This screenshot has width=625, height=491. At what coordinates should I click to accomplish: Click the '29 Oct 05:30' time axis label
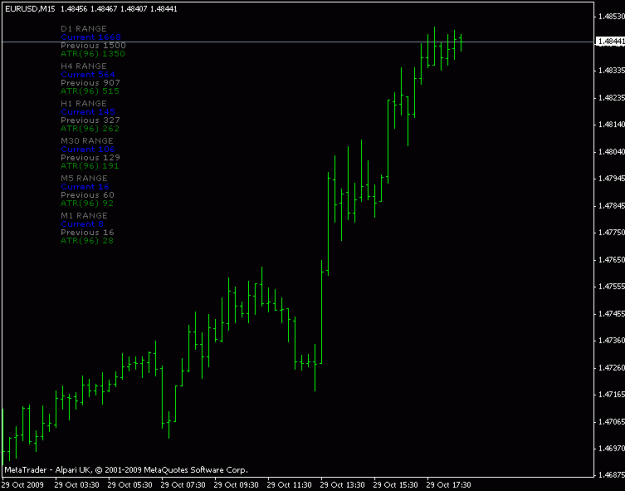click(130, 485)
